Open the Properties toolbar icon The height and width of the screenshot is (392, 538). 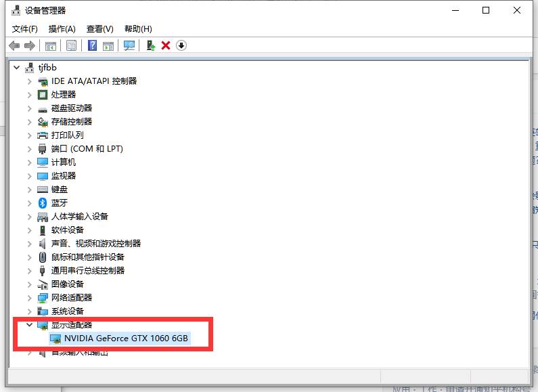click(x=71, y=45)
